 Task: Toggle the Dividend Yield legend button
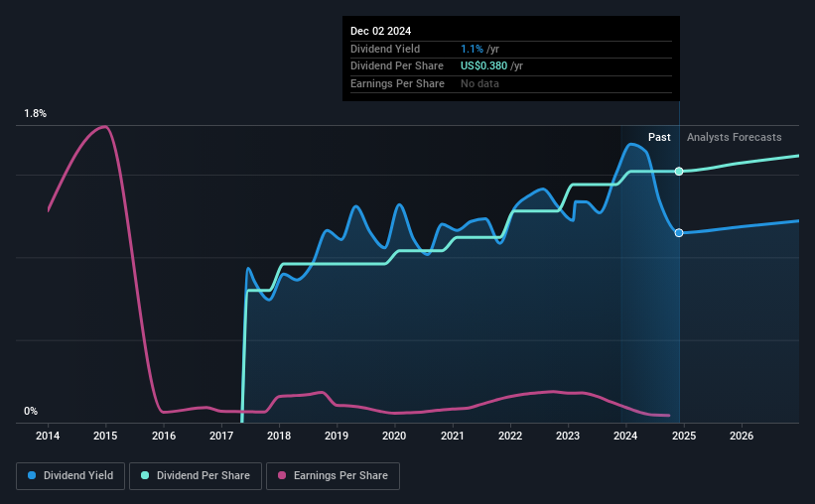[70, 476]
